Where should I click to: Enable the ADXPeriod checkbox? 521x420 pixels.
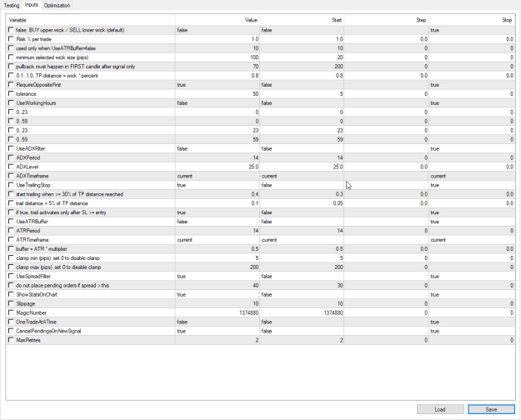click(x=12, y=157)
